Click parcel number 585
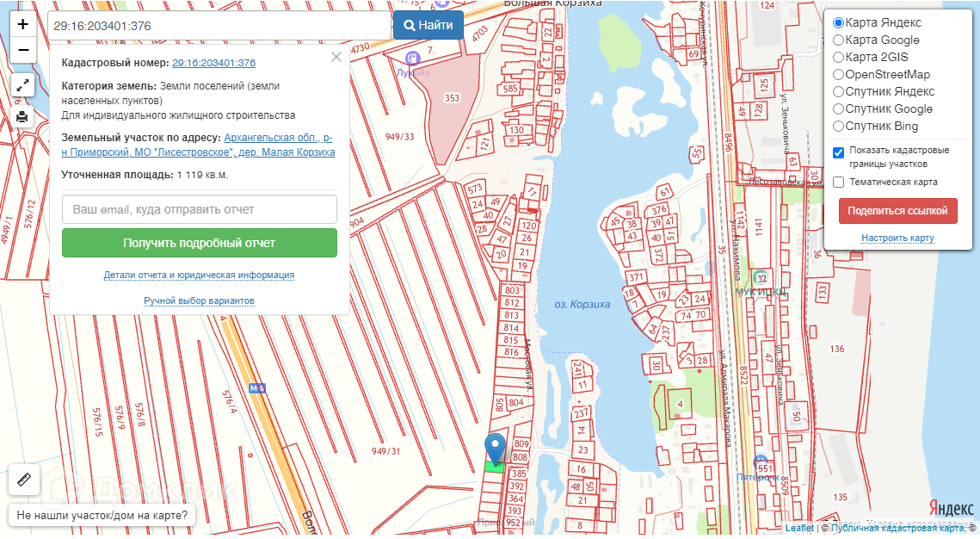This screenshot has height=539, width=980. (510, 88)
